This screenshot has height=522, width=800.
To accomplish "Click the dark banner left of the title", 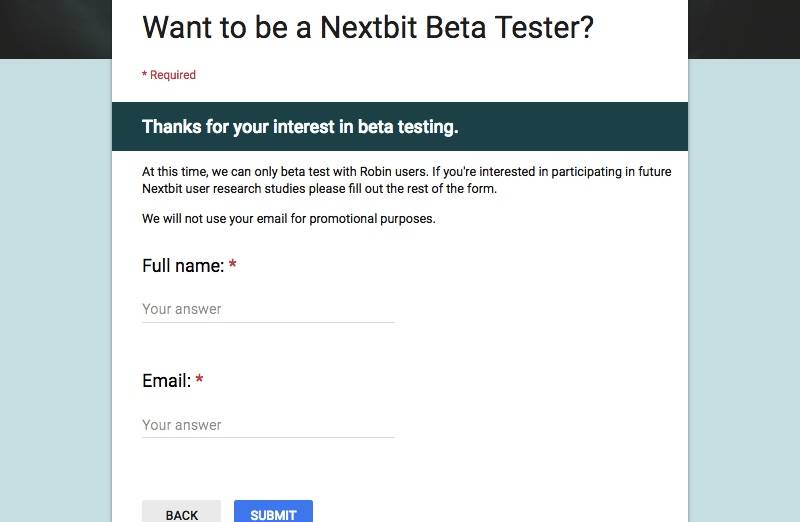I will pyautogui.click(x=55, y=28).
